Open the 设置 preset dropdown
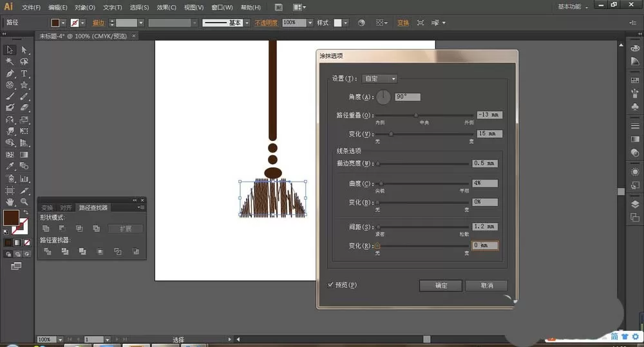The width and height of the screenshot is (644, 347). coord(379,79)
